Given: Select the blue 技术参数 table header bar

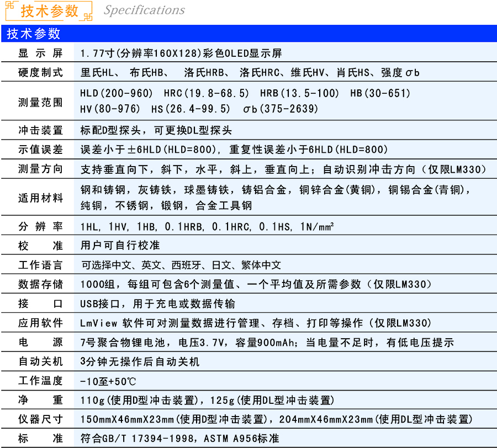Looking at the screenshot, I should [248, 34].
